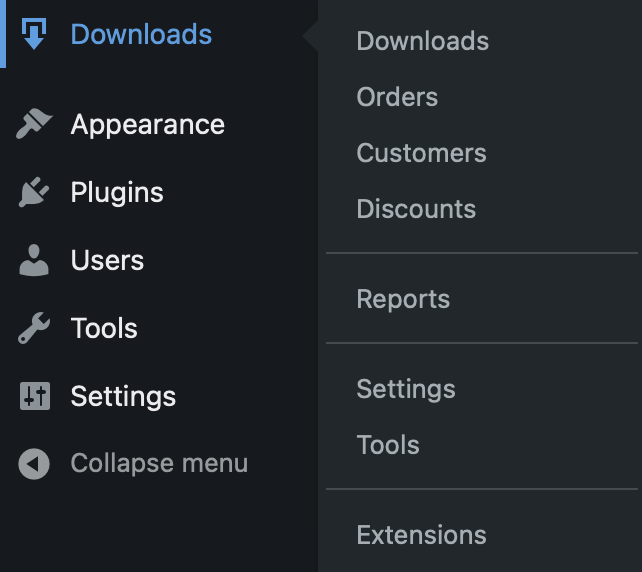642x572 pixels.
Task: Click the Users person icon
Action: point(34,260)
